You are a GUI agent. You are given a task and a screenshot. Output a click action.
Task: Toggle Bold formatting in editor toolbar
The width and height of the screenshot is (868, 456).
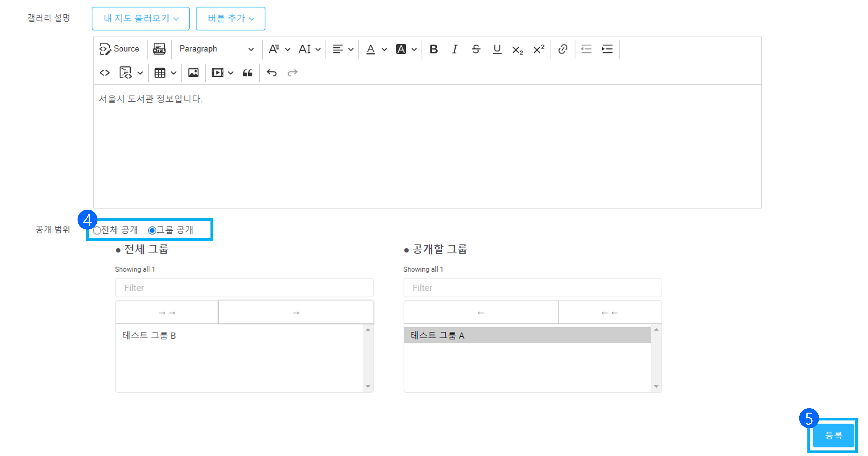pos(434,49)
